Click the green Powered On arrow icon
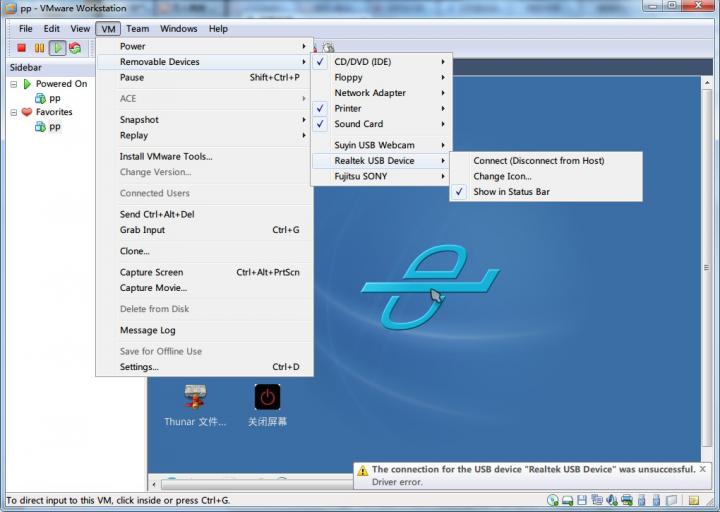This screenshot has width=720, height=512. pos(27,84)
